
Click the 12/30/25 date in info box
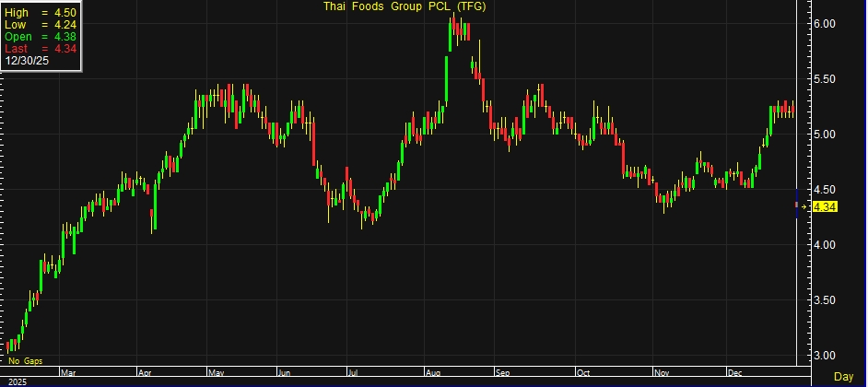[x=26, y=61]
